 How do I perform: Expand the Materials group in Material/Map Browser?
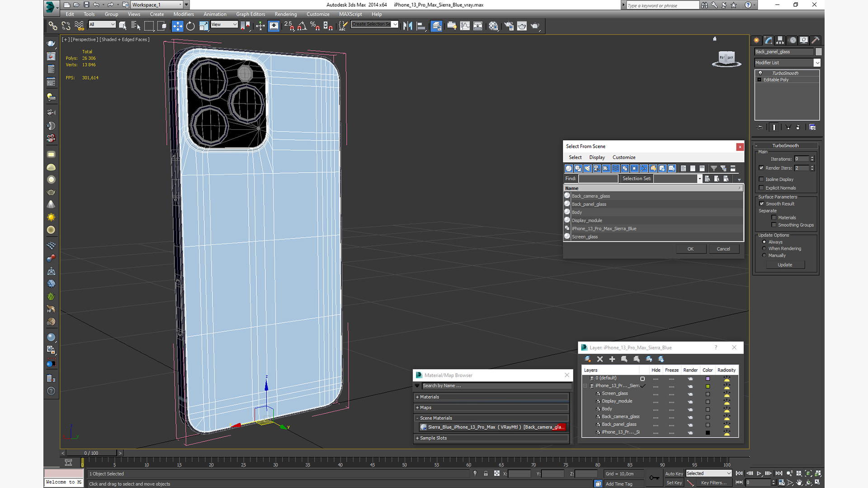[491, 397]
